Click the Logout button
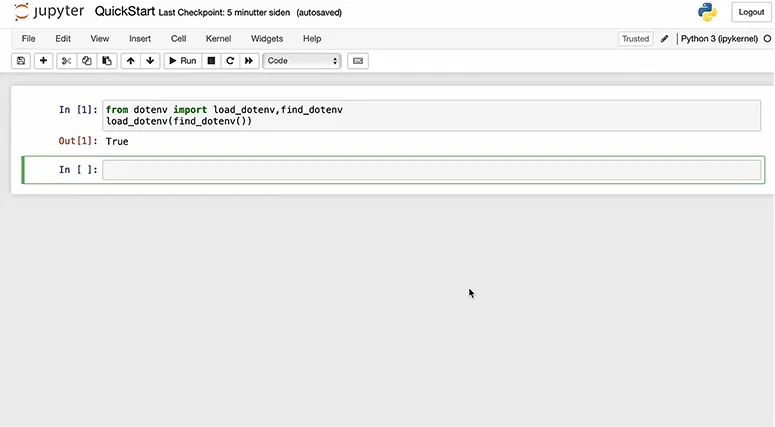The height and width of the screenshot is (427, 775). [x=751, y=12]
